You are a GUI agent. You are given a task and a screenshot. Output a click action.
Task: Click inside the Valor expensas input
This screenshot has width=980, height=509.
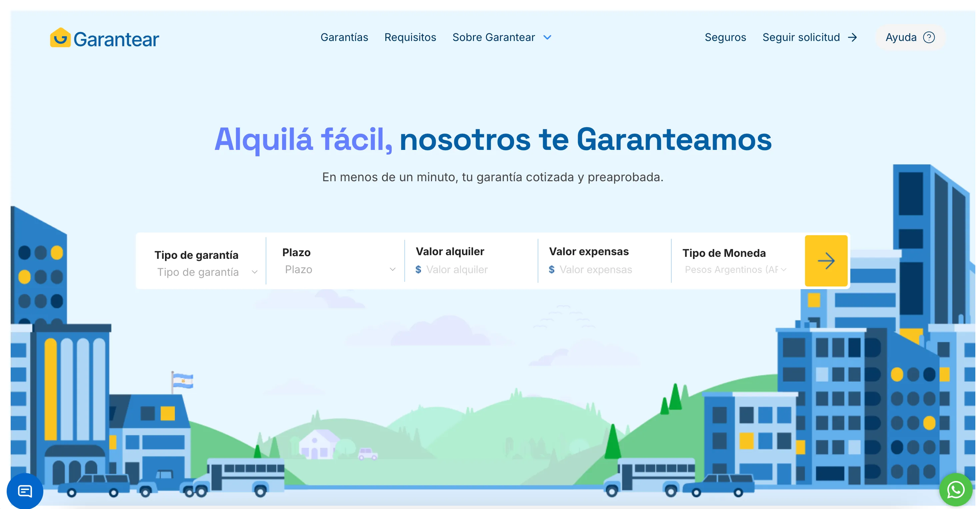pyautogui.click(x=595, y=269)
